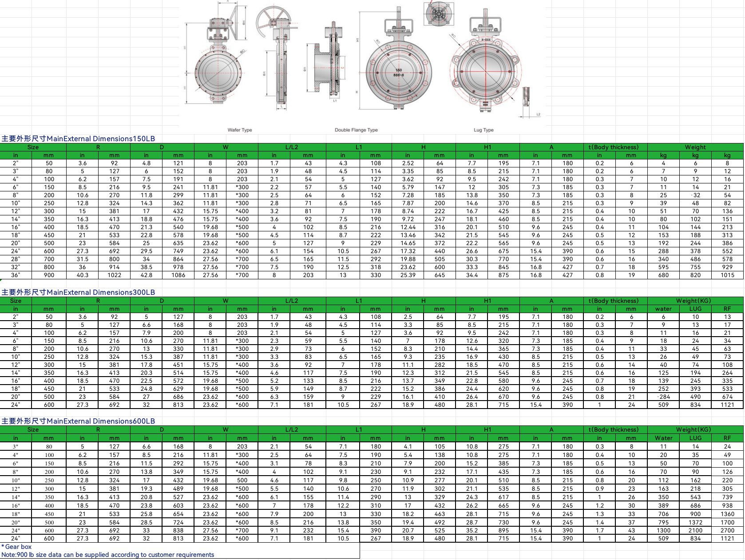Select cell with value 25.39
Image resolution: width=745 pixels, height=560 pixels.
point(408,275)
